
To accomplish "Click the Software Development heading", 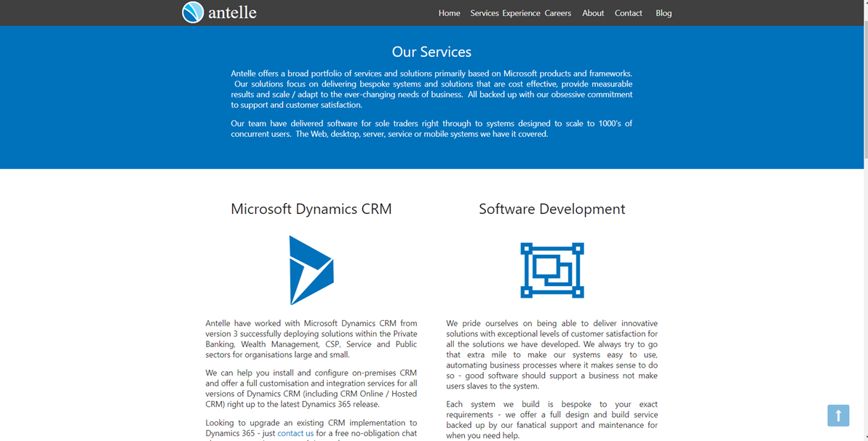I will click(552, 209).
